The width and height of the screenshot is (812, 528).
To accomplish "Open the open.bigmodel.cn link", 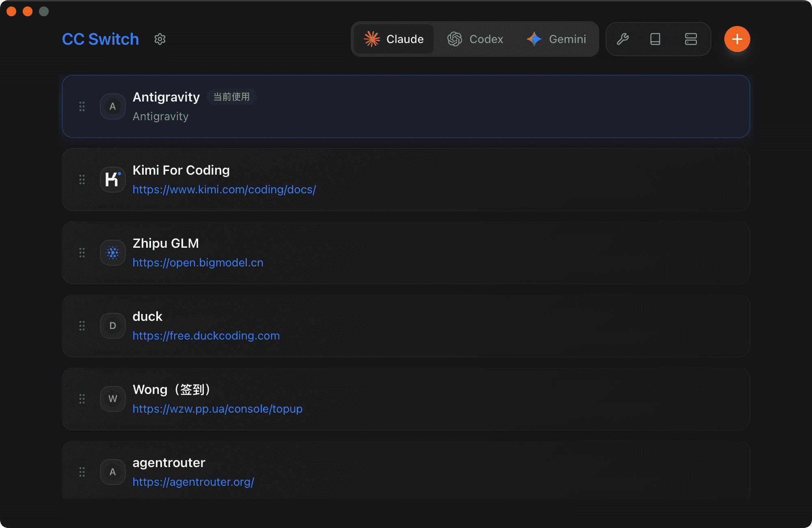I will (198, 263).
